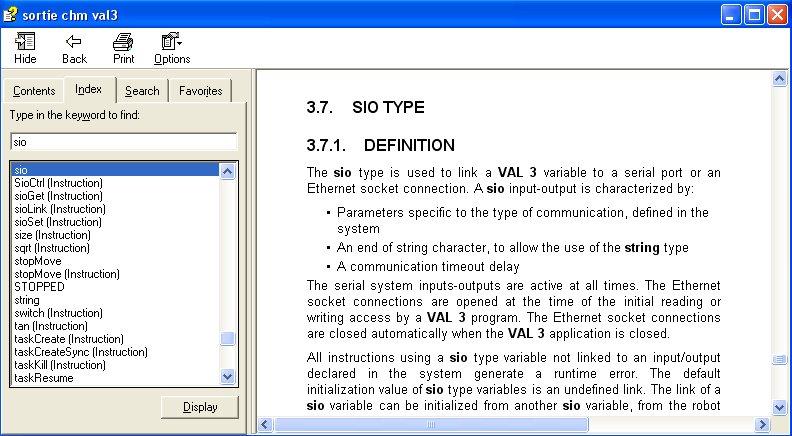Open the Search tab
The height and width of the screenshot is (436, 792).
click(142, 91)
